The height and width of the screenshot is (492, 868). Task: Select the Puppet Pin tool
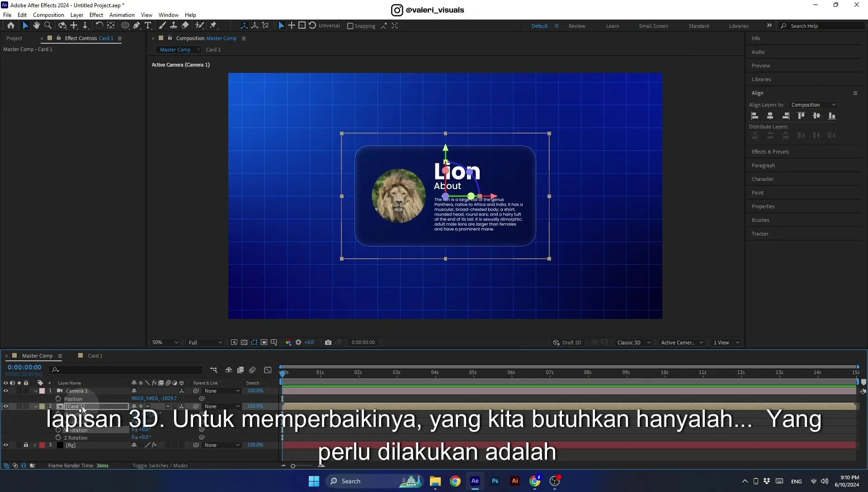click(x=213, y=26)
